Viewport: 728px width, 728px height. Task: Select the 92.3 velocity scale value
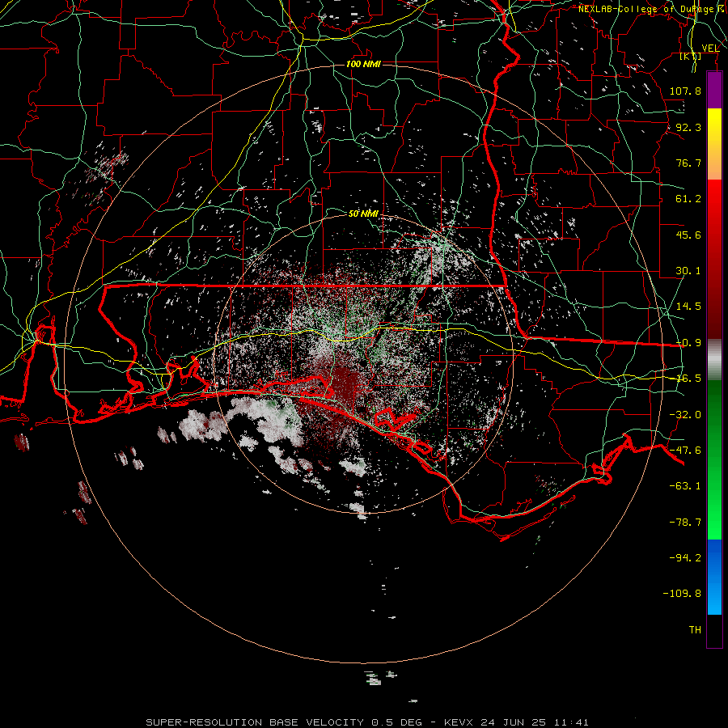pyautogui.click(x=688, y=127)
